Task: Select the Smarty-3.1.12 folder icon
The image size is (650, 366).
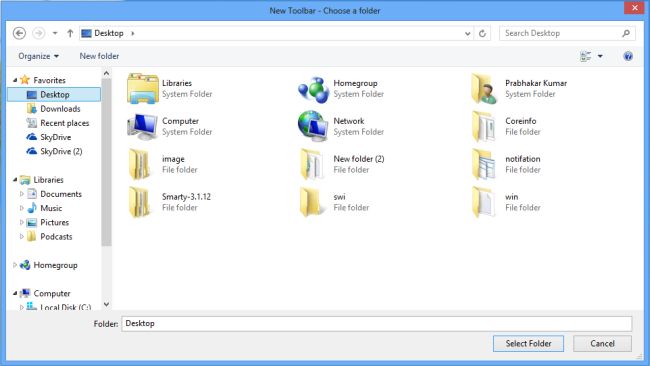Action: click(140, 202)
